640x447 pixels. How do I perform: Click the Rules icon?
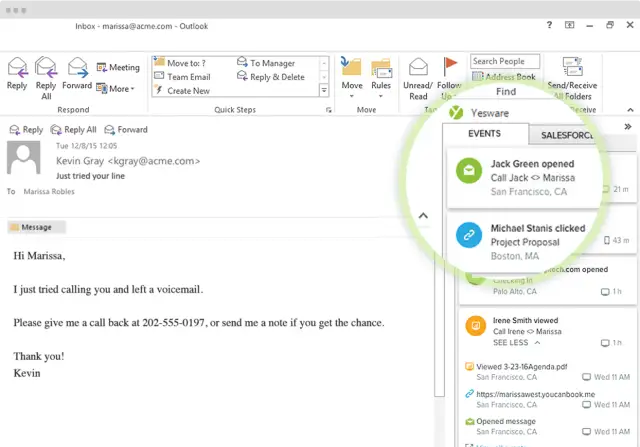point(381,68)
